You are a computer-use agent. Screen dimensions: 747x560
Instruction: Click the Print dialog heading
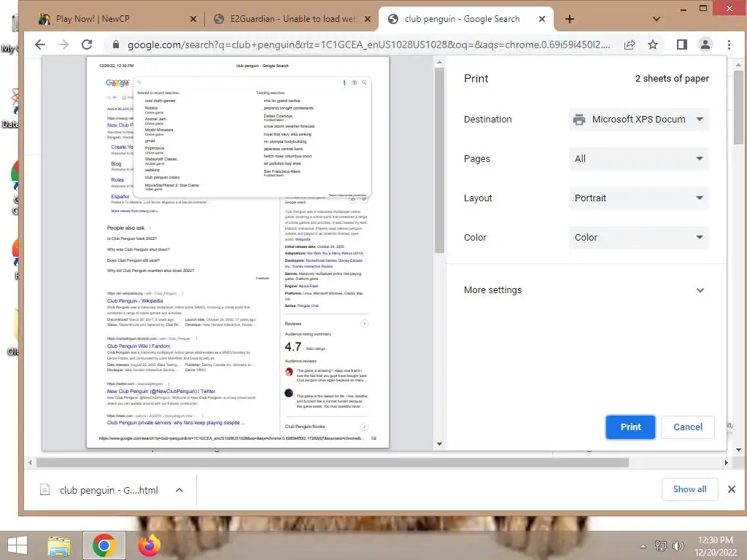click(x=476, y=79)
